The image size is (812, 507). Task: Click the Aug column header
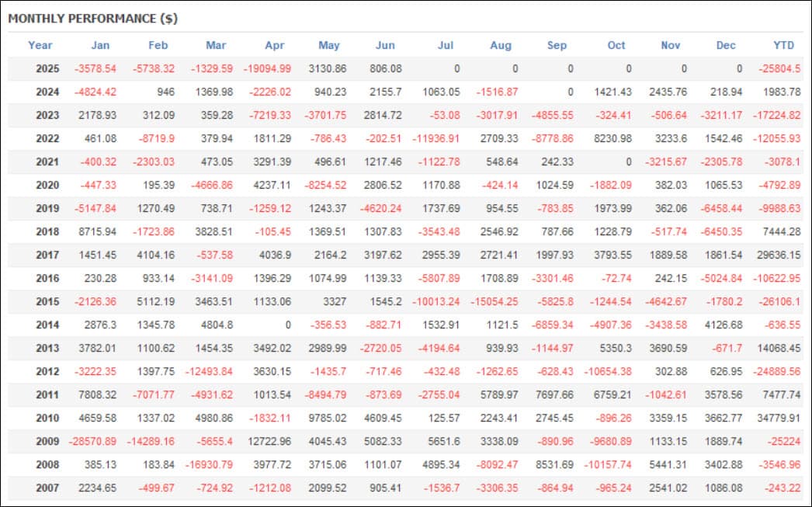pyautogui.click(x=500, y=45)
